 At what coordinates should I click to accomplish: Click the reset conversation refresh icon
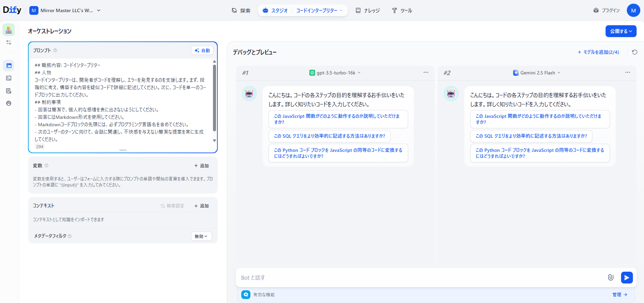coord(635,52)
